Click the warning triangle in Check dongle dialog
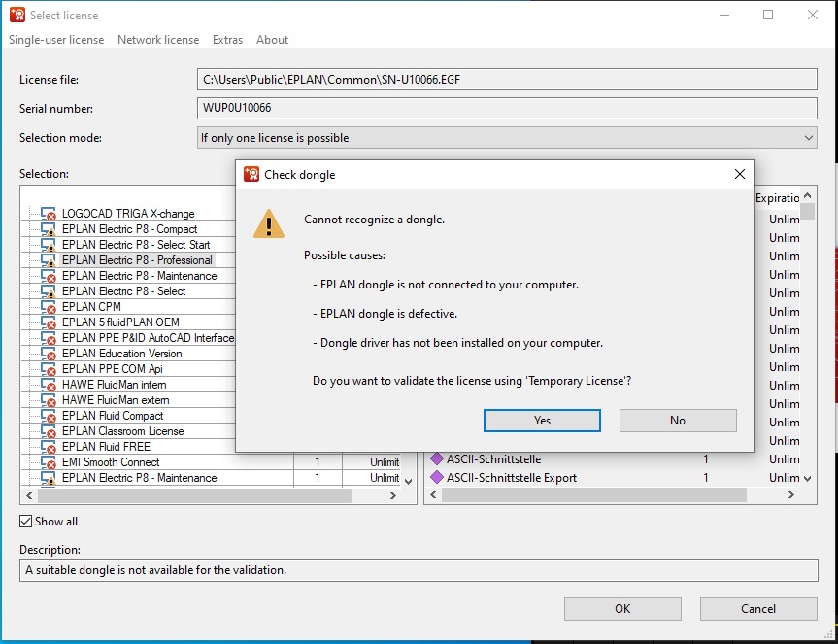This screenshot has width=838, height=644. [x=269, y=223]
